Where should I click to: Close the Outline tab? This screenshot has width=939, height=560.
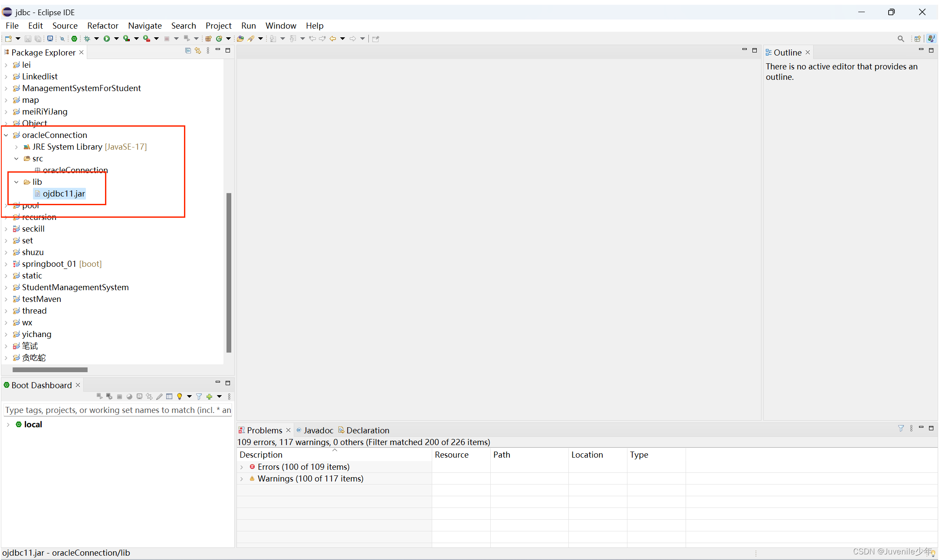[x=808, y=52]
